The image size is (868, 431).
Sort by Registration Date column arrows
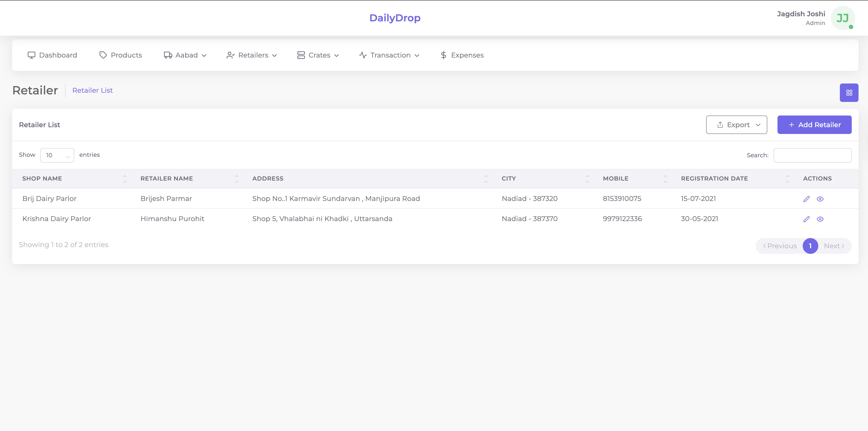pos(787,179)
